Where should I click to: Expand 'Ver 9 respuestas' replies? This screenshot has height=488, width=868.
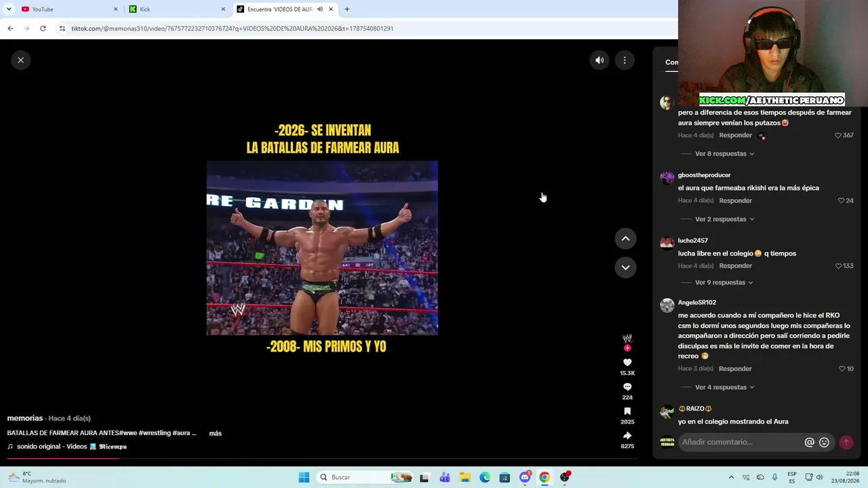[x=724, y=283]
